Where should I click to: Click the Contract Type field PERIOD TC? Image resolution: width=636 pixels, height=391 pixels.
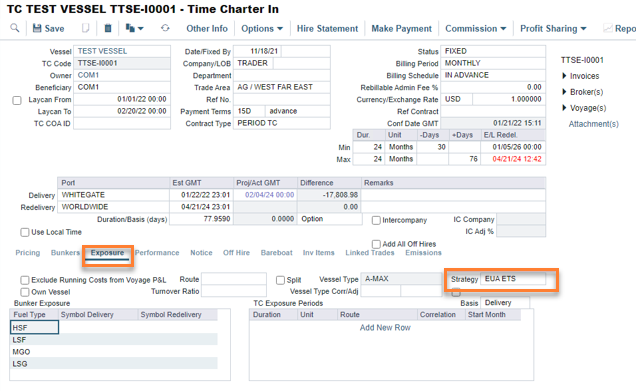tap(282, 123)
